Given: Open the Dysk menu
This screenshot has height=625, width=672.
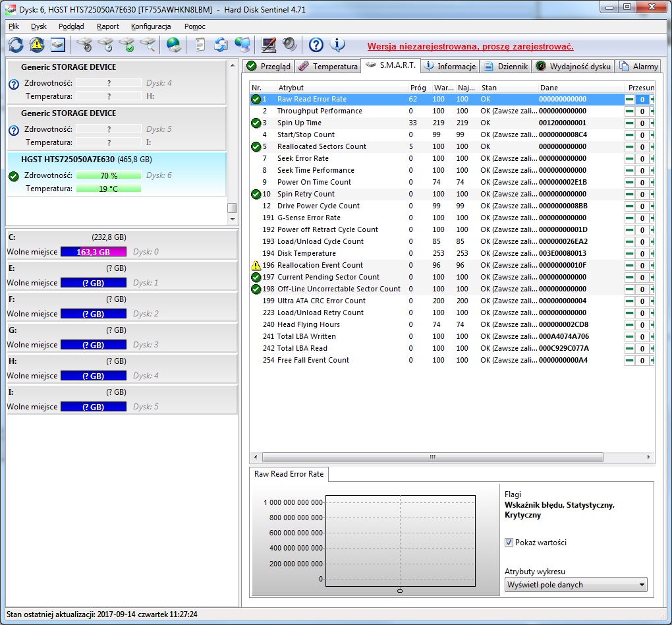Looking at the screenshot, I should (39, 26).
